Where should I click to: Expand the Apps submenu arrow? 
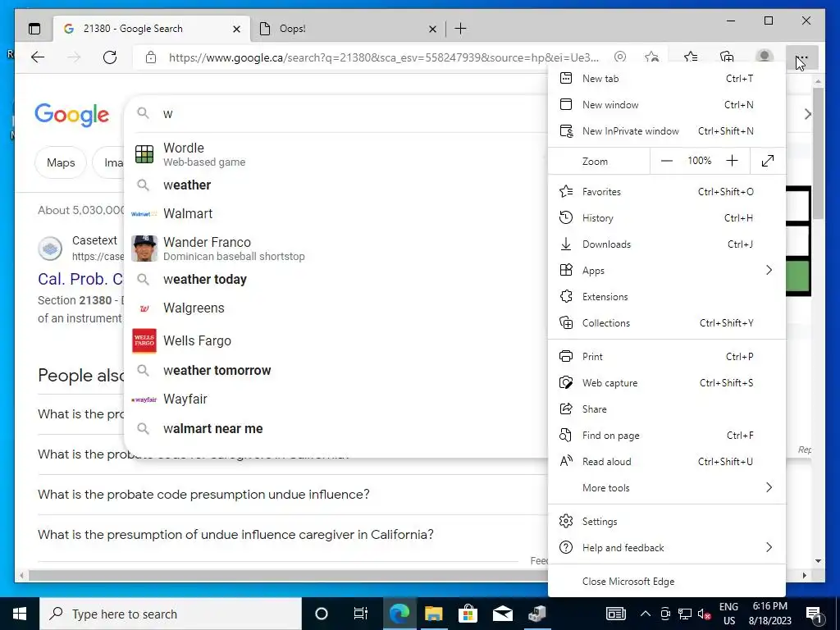coord(769,270)
